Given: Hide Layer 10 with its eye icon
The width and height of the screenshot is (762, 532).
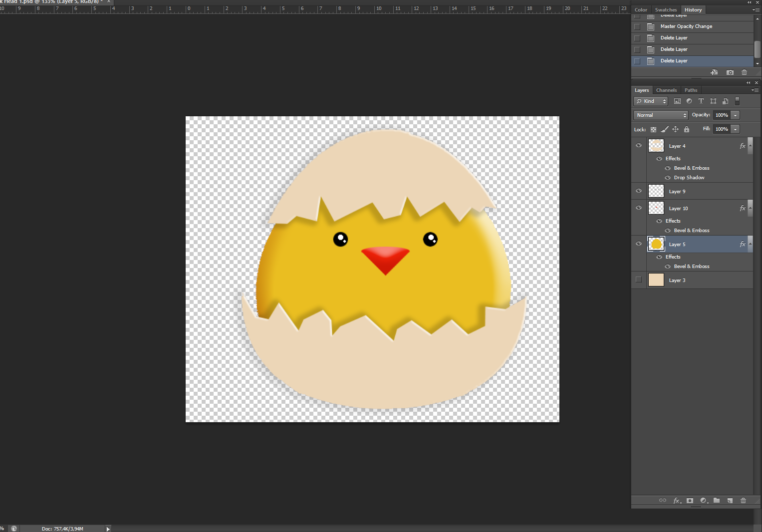Looking at the screenshot, I should (639, 208).
